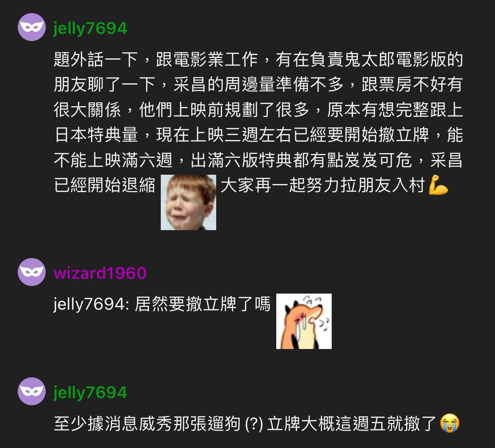Image resolution: width=495 pixels, height=448 pixels.
Task: Click the green jelly7694 username at top
Action: [90, 28]
